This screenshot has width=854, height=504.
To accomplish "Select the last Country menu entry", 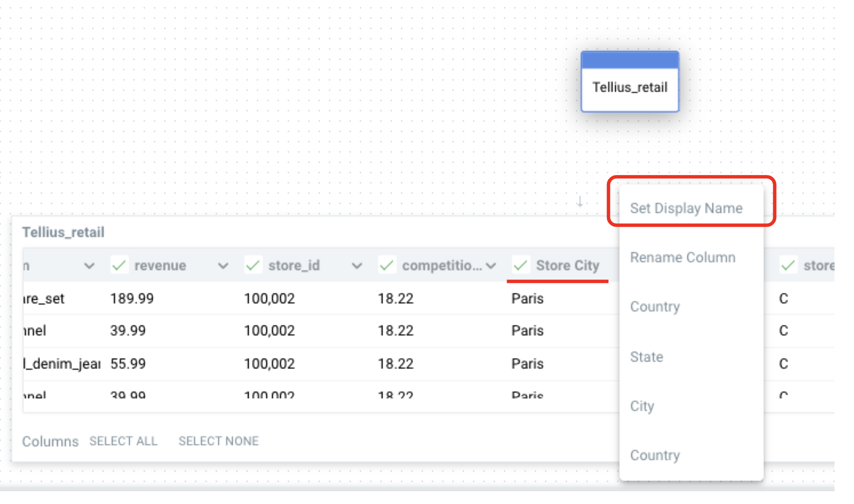I will [655, 455].
